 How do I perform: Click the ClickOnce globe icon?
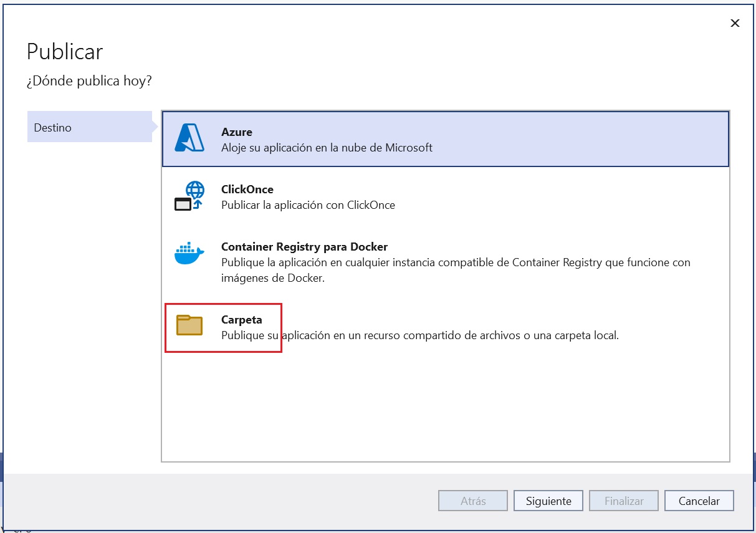[x=189, y=196]
